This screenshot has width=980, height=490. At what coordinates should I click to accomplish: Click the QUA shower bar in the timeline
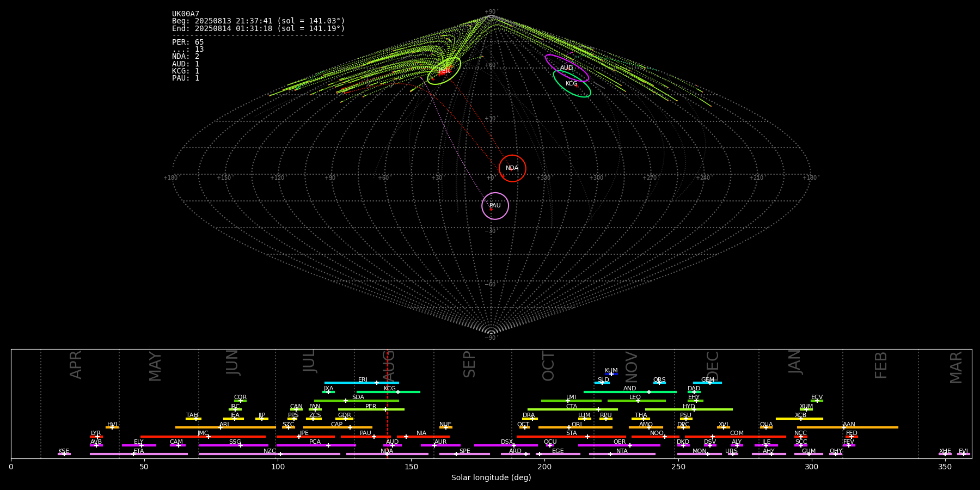(x=766, y=427)
